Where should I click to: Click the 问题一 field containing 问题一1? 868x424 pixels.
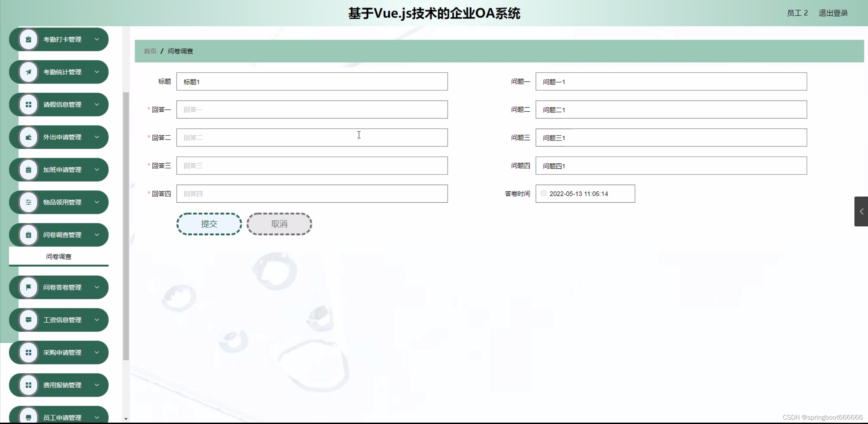(x=671, y=81)
